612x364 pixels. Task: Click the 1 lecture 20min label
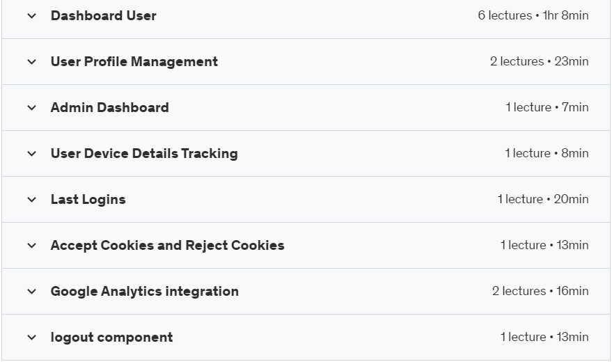click(x=543, y=199)
